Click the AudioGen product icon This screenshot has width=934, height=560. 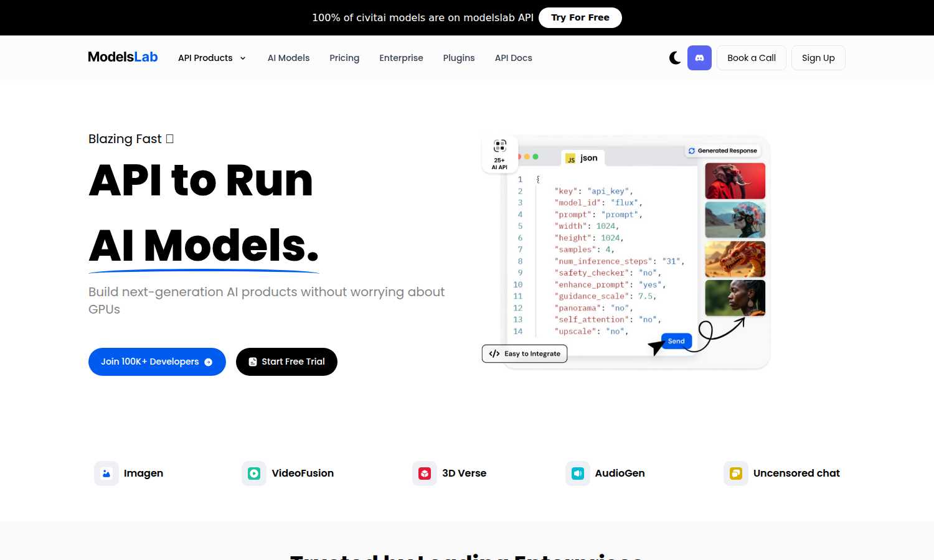[578, 474]
